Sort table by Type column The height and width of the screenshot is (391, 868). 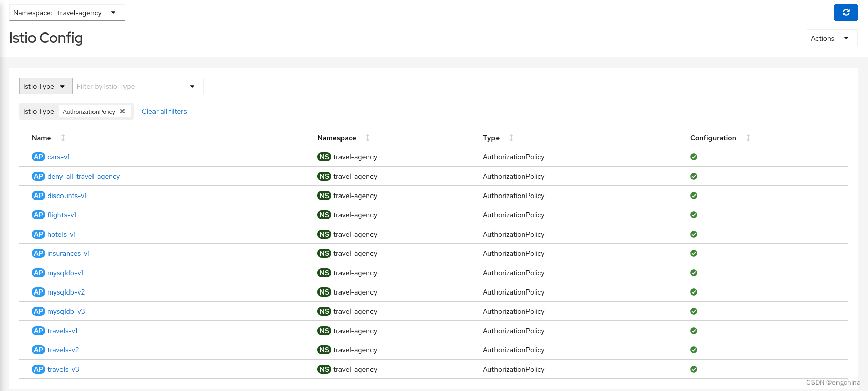511,138
